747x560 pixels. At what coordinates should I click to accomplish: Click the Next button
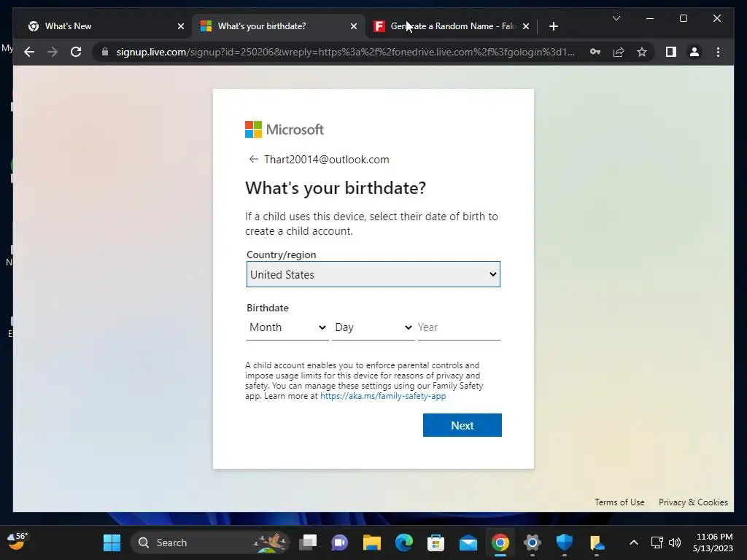(x=462, y=425)
